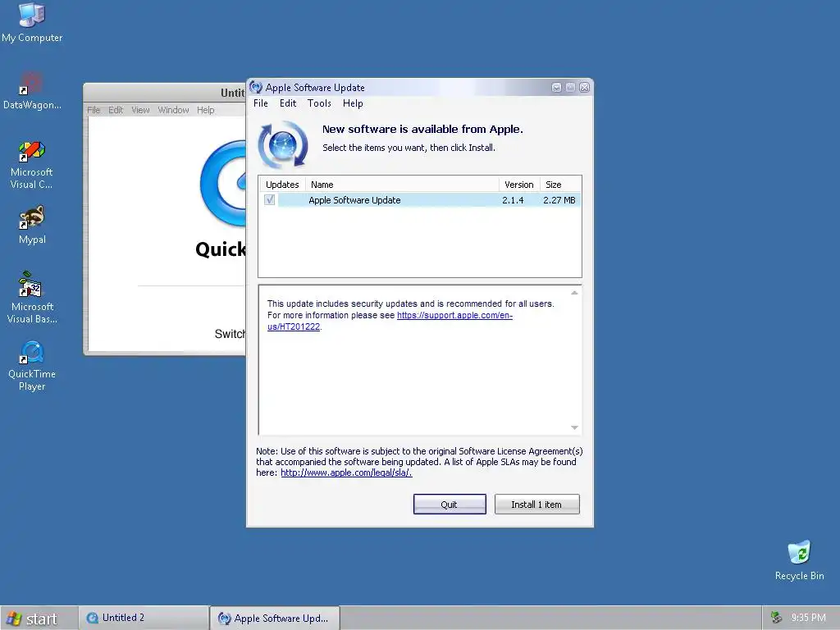Click the QuickTime logo in Untitled window
Image resolution: width=840 pixels, height=630 pixels.
click(223, 183)
